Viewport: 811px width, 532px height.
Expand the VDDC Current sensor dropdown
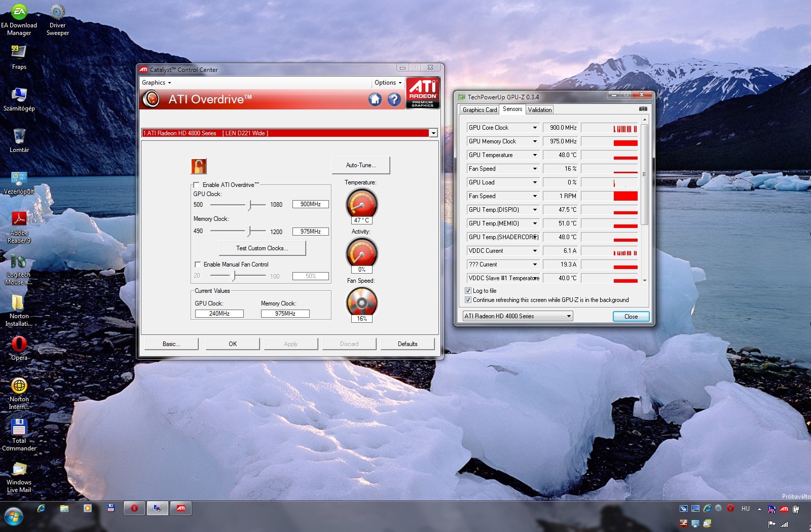click(535, 251)
